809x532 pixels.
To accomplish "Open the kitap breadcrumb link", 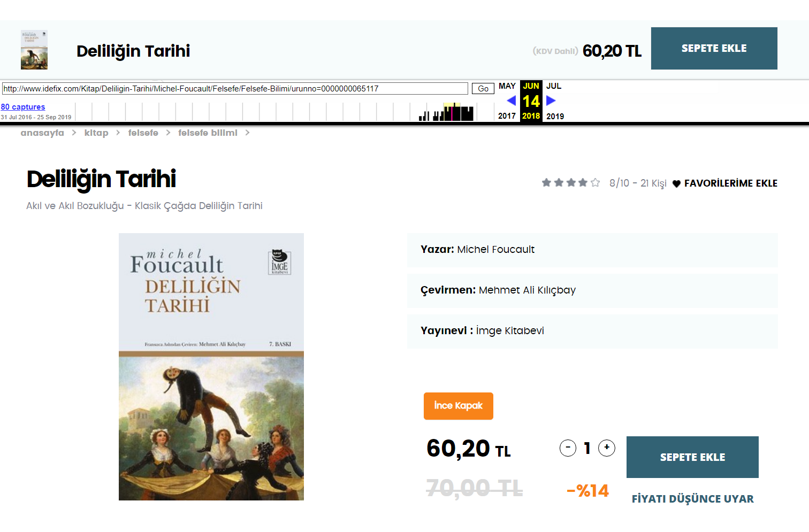I will (x=96, y=133).
